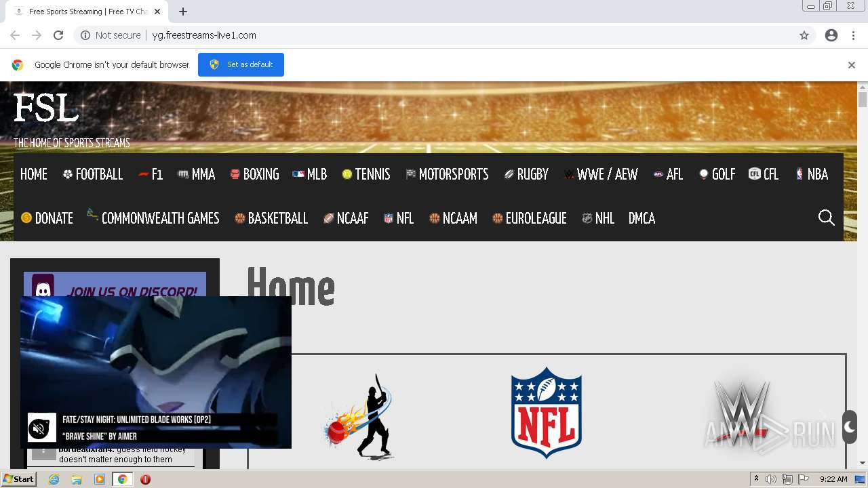
Task: Toggle dark mode moon button
Action: (850, 427)
